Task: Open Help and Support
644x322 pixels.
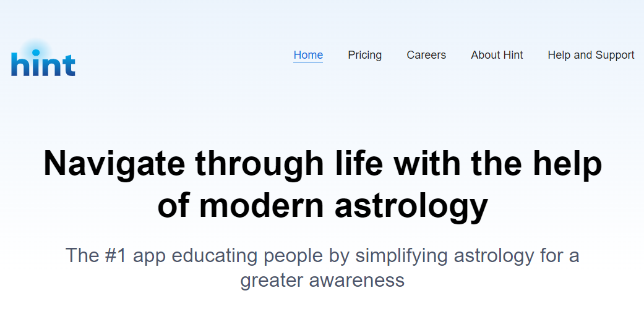Action: [591, 55]
